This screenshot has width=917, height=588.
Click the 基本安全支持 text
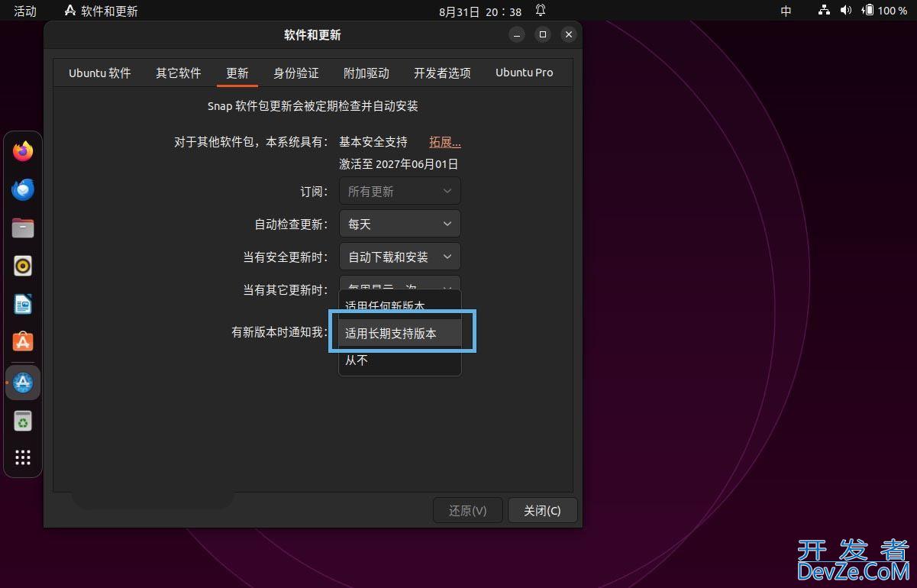tap(373, 142)
